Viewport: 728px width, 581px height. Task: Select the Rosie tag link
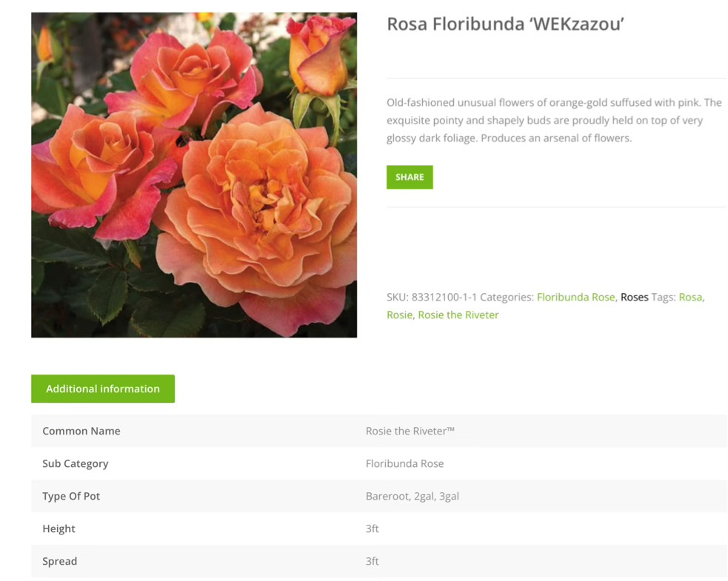(x=398, y=315)
